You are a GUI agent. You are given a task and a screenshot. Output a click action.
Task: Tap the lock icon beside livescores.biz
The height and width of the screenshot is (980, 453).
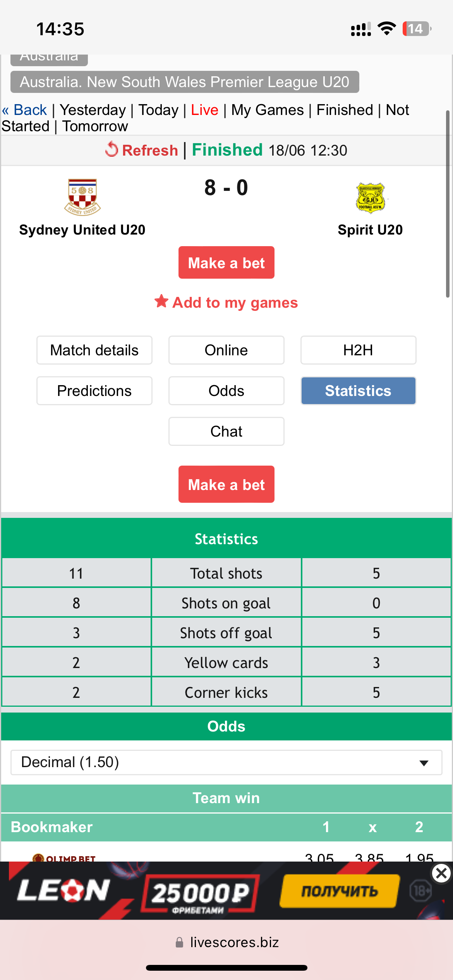179,942
